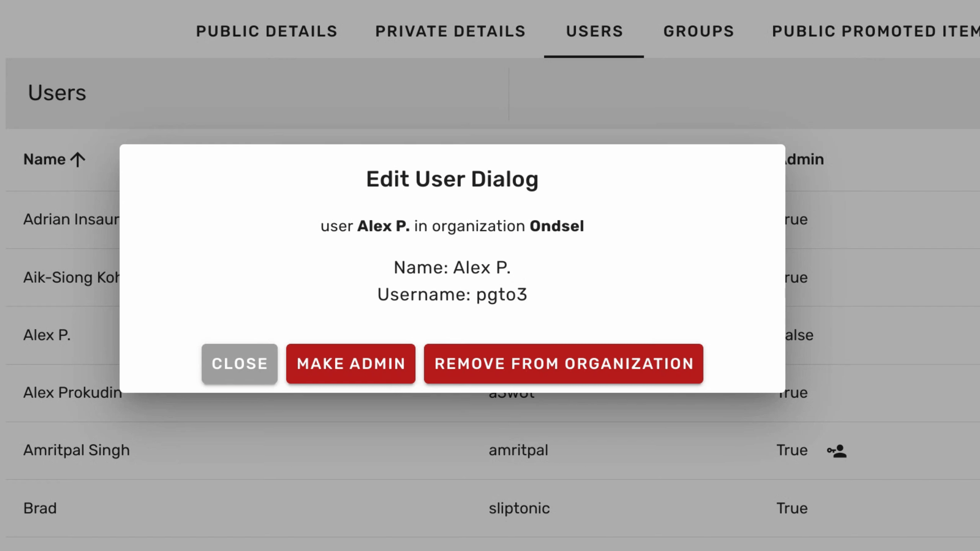Click the admin key icon for Amritpal Singh

tap(836, 451)
